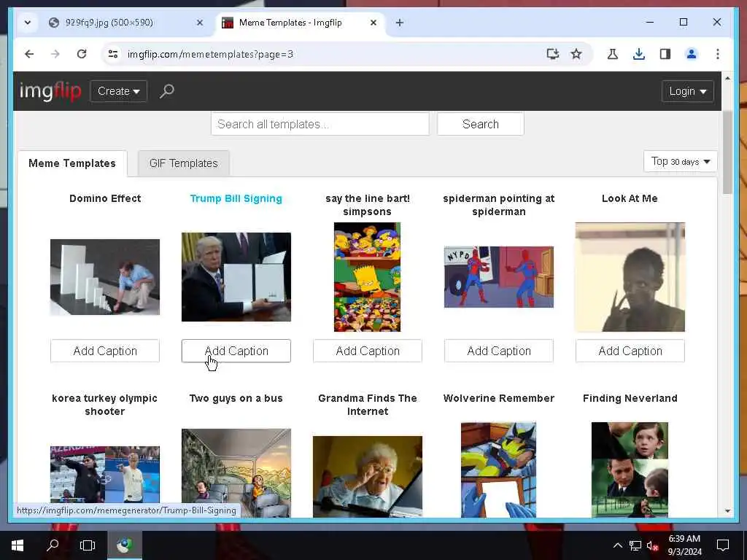Open the Top 30 days sort dropdown
747x560 pixels.
(681, 162)
